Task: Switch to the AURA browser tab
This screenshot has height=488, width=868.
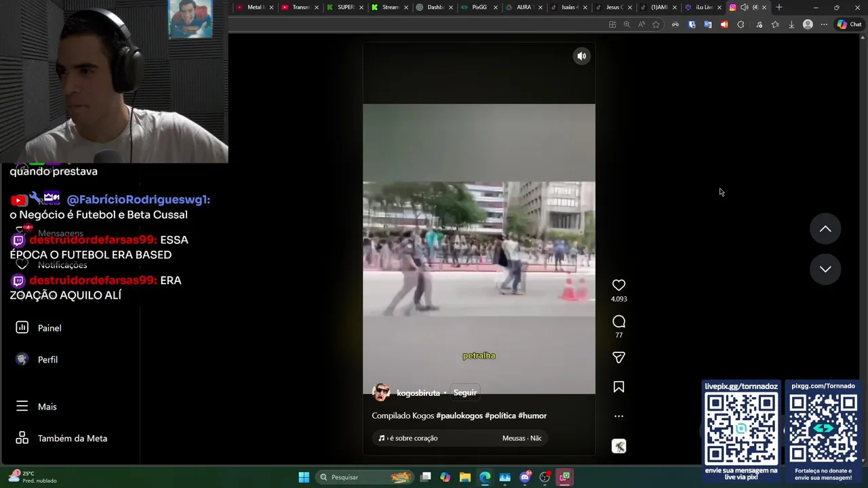Action: click(524, 7)
